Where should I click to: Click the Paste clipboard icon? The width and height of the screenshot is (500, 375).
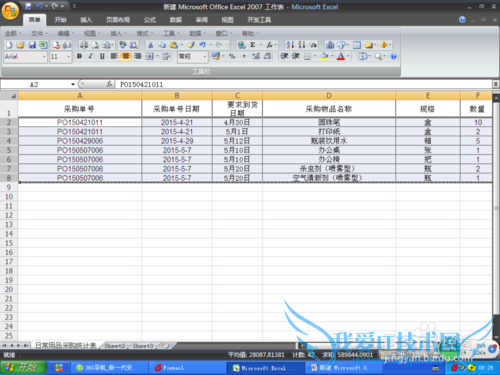coord(173,45)
